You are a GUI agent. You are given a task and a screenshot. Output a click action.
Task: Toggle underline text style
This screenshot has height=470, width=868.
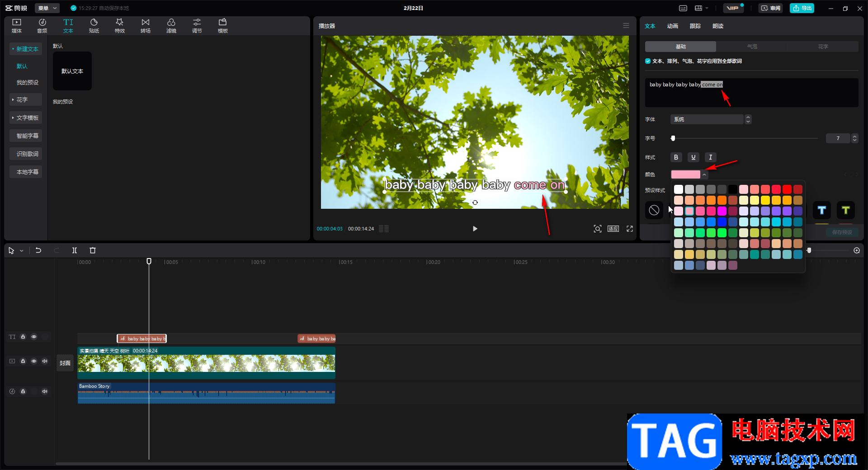pyautogui.click(x=693, y=157)
